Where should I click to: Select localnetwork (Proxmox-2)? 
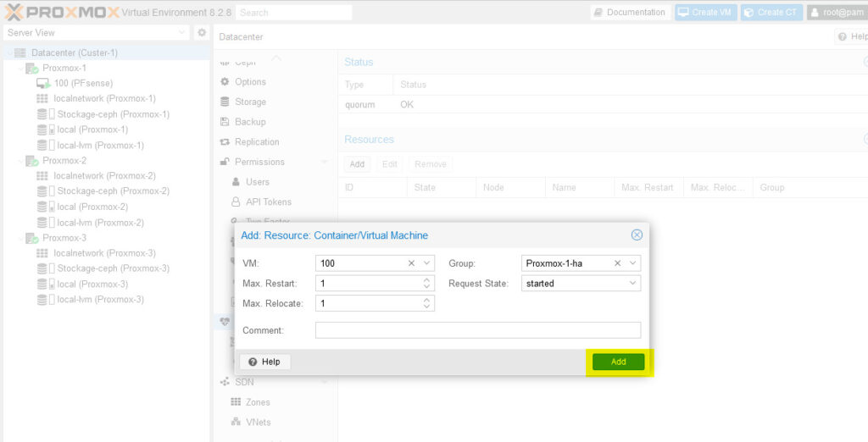tap(104, 175)
